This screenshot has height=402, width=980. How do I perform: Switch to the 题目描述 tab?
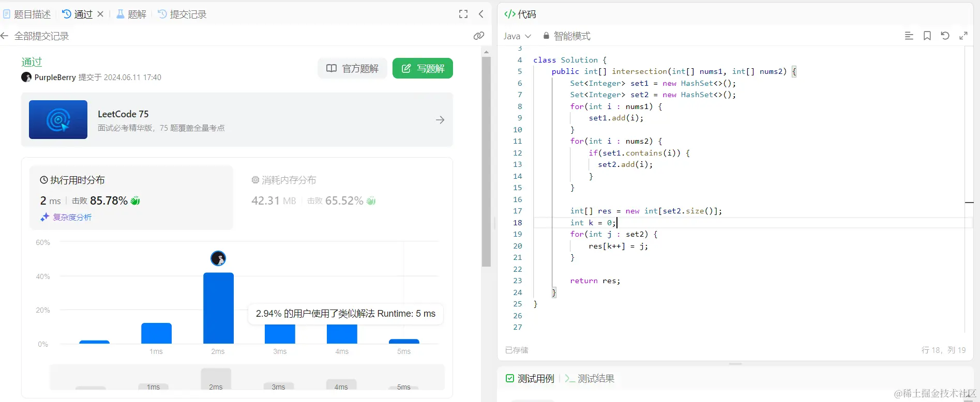coord(27,14)
